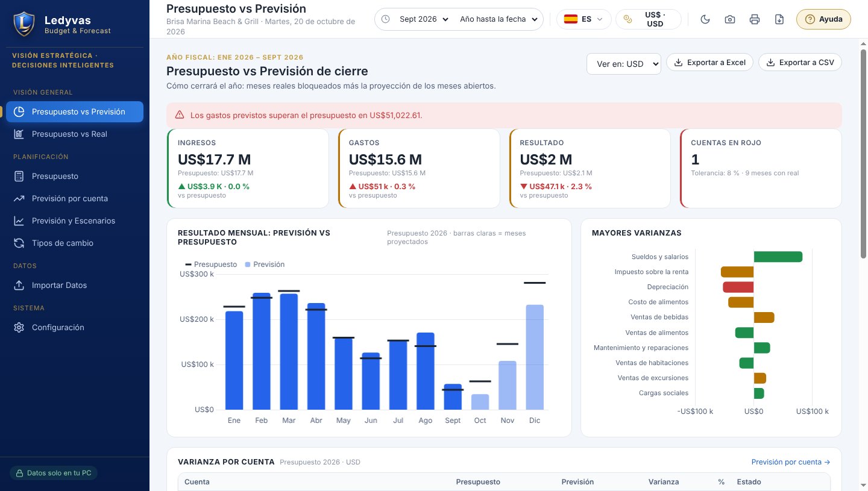Click the Sueldos y salarios variance bar
The width and height of the screenshot is (868, 491).
coord(778,257)
